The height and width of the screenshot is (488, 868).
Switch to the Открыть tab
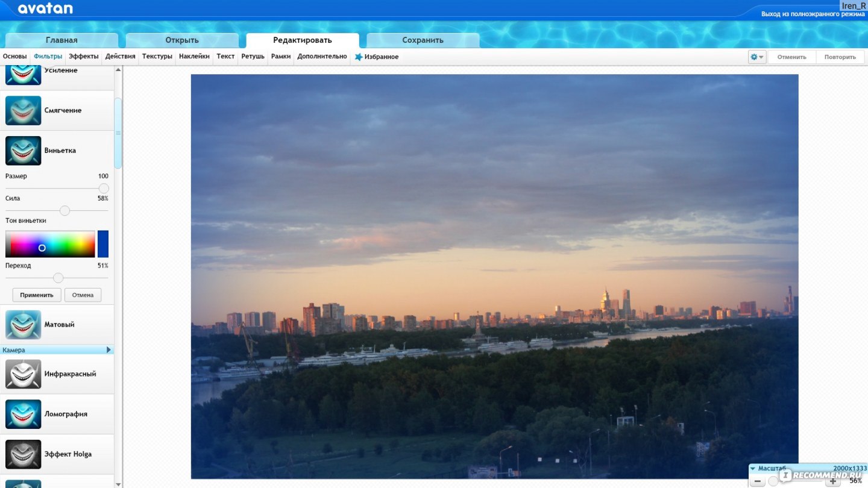(182, 40)
